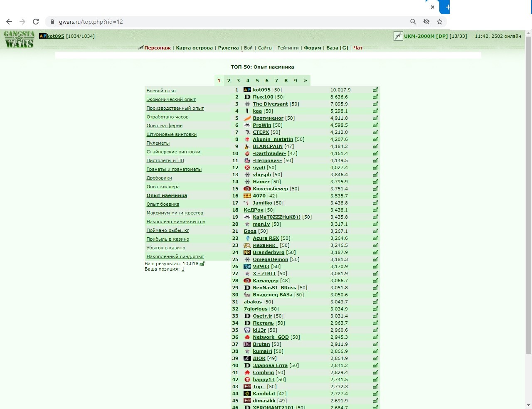Open the crossed-out eye icon in address bar
532x409 pixels.
(426, 22)
